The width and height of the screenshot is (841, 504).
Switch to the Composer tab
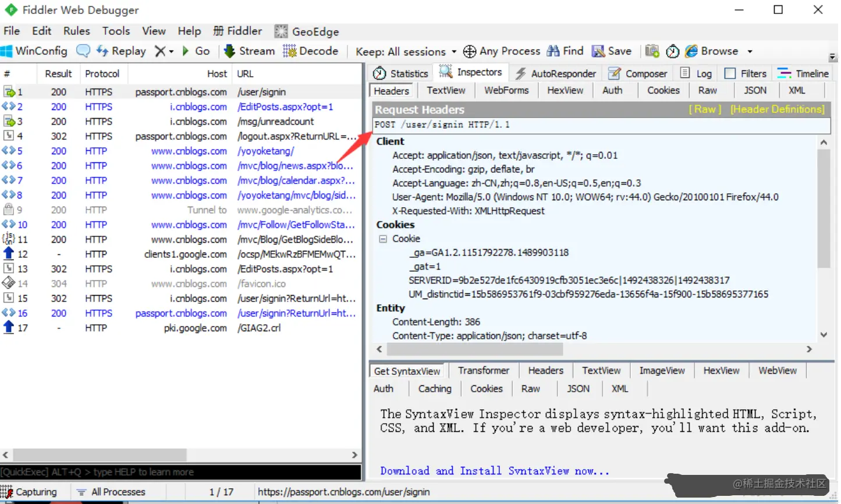(x=638, y=73)
